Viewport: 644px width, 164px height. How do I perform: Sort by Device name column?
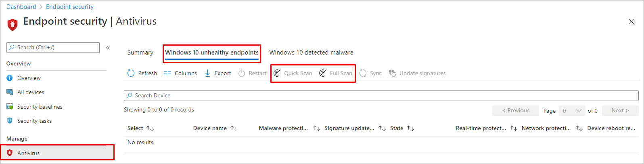(x=233, y=128)
